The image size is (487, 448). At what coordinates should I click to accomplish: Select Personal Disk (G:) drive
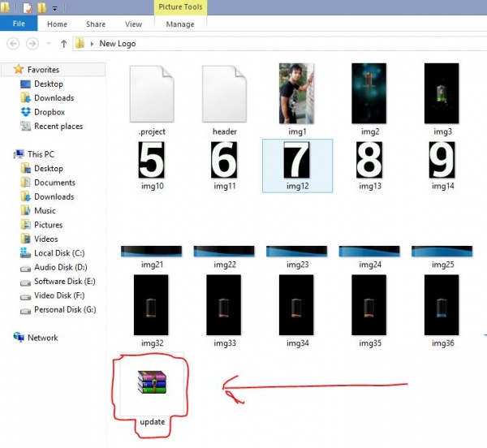(x=65, y=309)
